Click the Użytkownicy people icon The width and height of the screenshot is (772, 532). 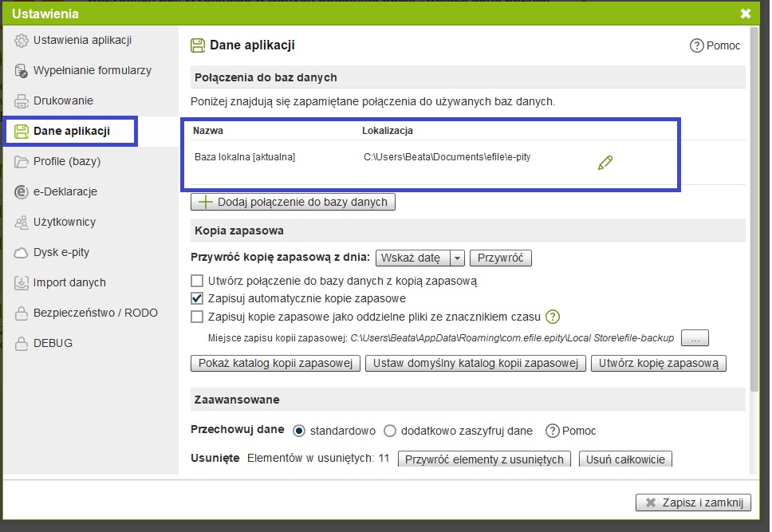point(22,222)
